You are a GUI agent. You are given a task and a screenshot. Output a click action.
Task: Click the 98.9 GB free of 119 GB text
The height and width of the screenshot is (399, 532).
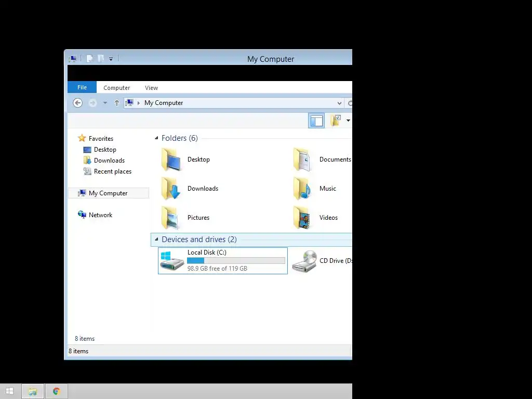[217, 269]
